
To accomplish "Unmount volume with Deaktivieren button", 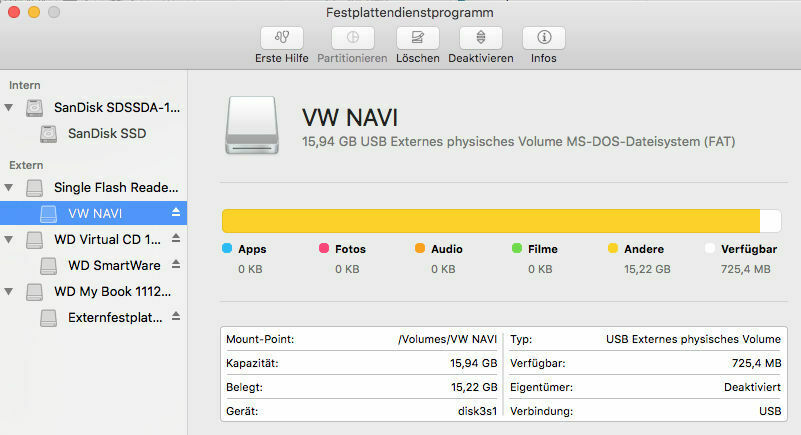I will point(481,38).
